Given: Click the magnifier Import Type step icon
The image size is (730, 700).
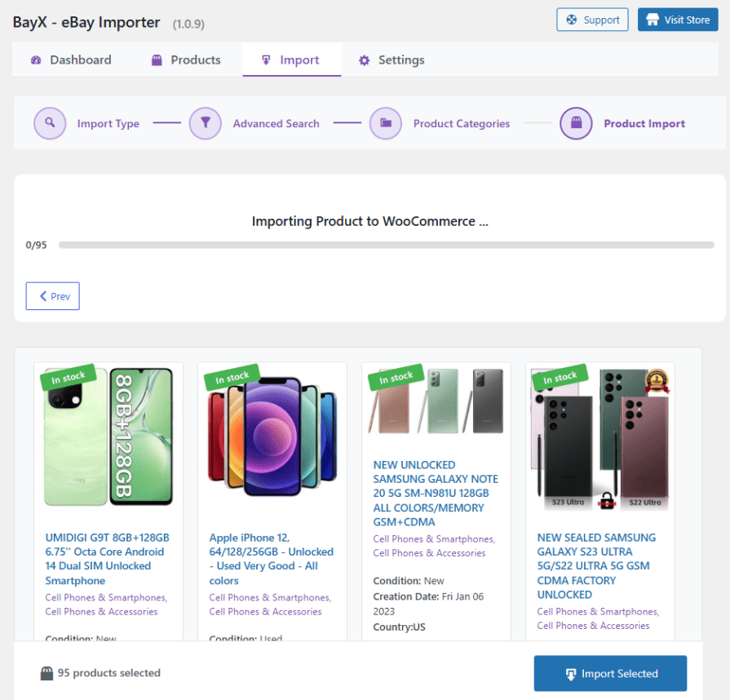Looking at the screenshot, I should [x=50, y=123].
